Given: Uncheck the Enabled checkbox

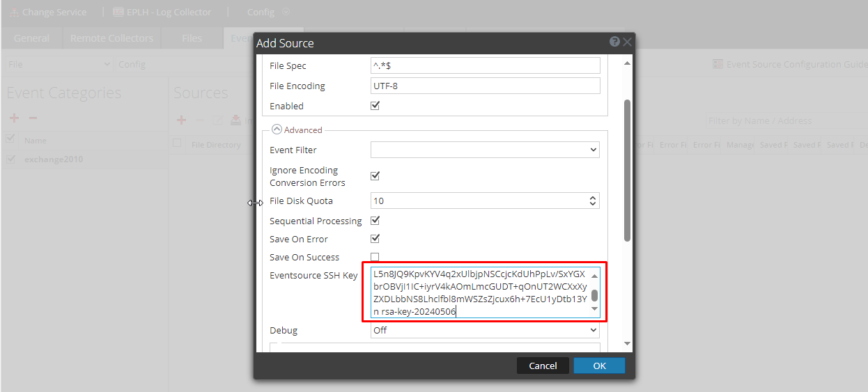Looking at the screenshot, I should (x=375, y=106).
